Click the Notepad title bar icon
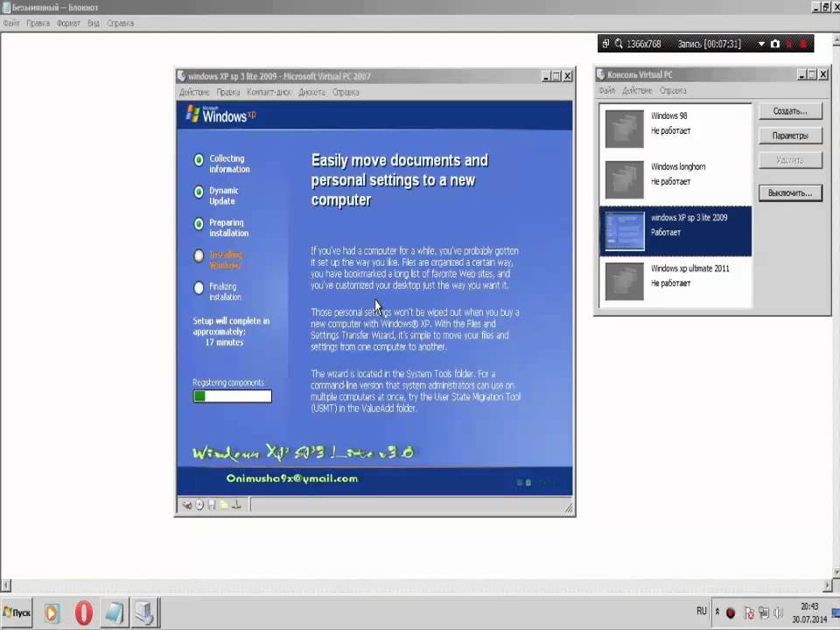Viewport: 840px width, 630px height. (6, 8)
